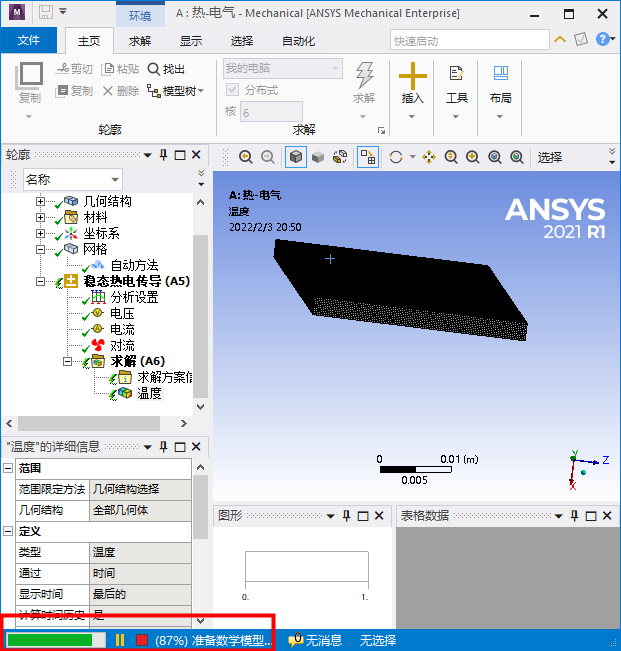The height and width of the screenshot is (651, 621).
Task: Toggle the multi-viewport layout button
Action: point(367,157)
